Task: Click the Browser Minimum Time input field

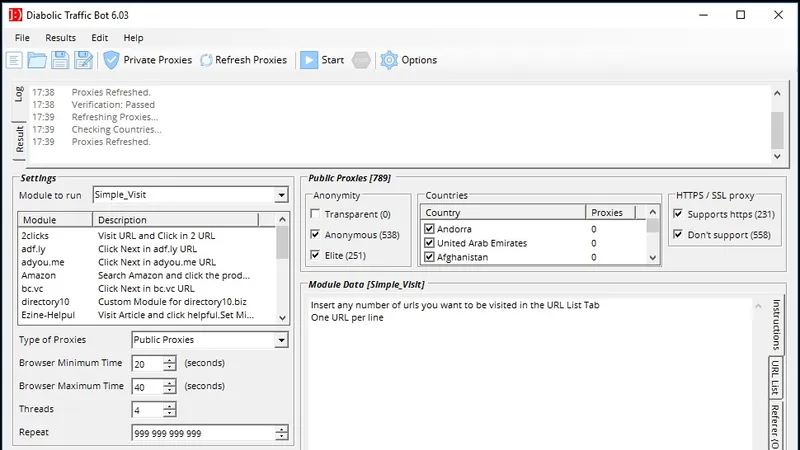Action: pos(147,364)
